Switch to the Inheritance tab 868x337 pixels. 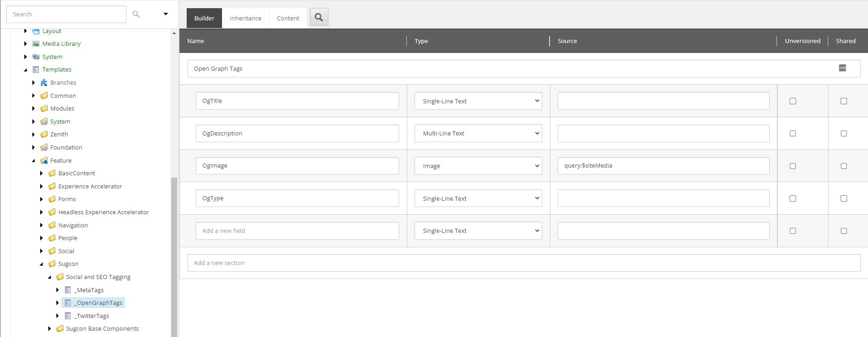click(245, 19)
